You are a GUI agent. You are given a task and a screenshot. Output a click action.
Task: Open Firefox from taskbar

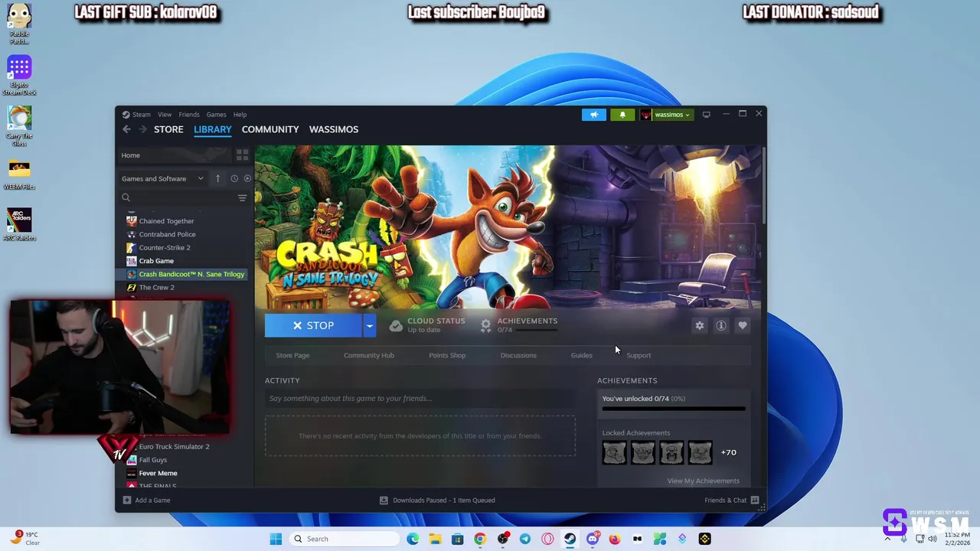point(614,539)
